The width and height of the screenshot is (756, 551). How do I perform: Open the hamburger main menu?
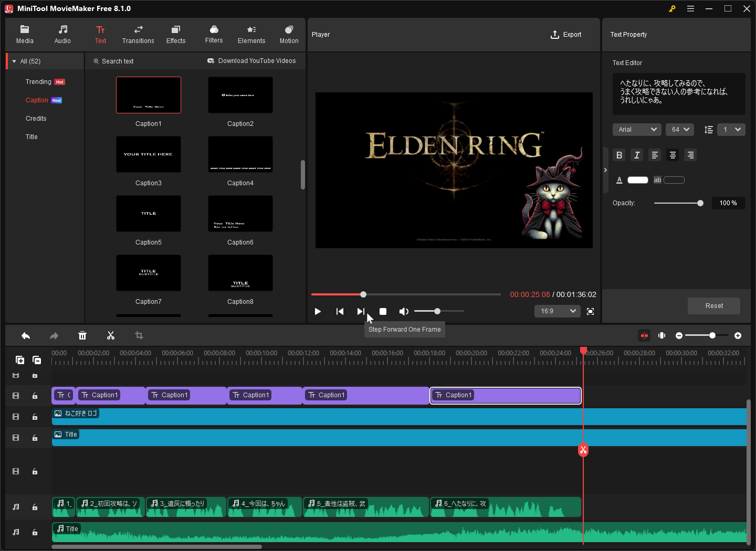pyautogui.click(x=690, y=8)
